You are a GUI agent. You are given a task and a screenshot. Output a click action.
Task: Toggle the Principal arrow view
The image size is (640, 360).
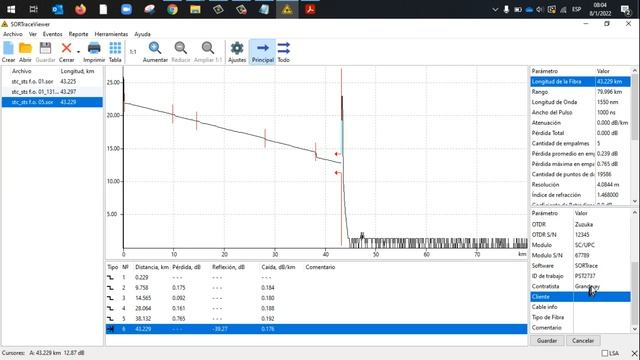click(x=262, y=52)
